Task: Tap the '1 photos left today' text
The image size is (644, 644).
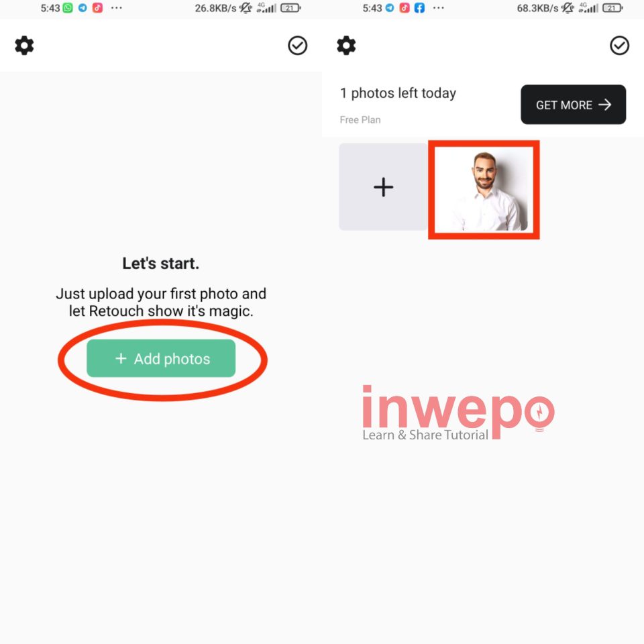Action: pyautogui.click(x=398, y=93)
